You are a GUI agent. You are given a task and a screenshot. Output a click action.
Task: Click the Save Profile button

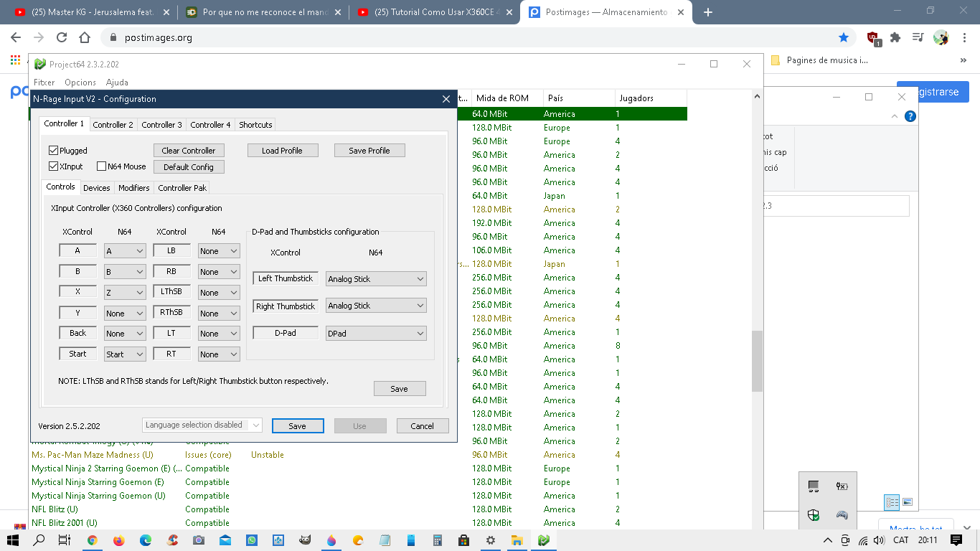click(369, 151)
